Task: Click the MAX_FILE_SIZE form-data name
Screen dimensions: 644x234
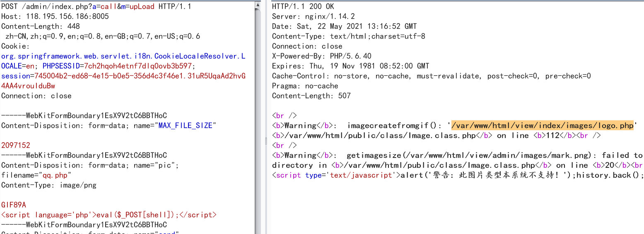Action: tap(186, 126)
